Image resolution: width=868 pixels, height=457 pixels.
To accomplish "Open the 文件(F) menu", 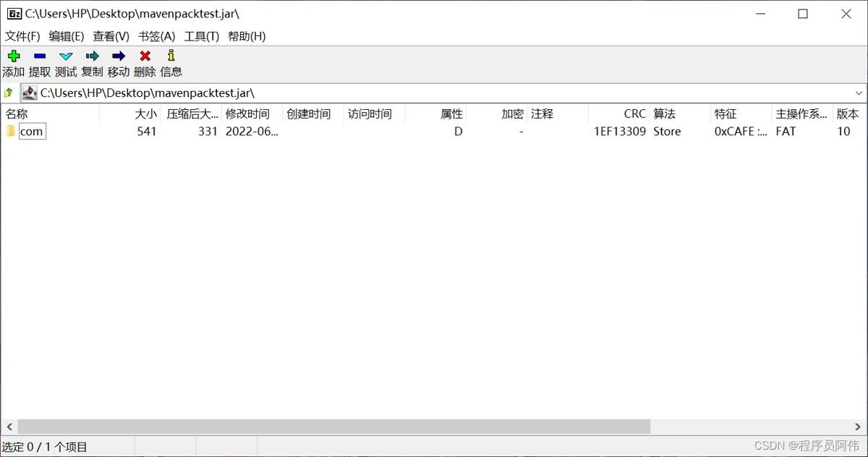I will [x=22, y=36].
